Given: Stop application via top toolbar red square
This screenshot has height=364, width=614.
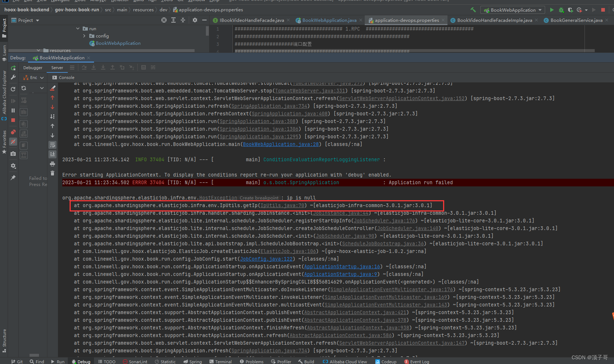Looking at the screenshot, I should pyautogui.click(x=603, y=10).
